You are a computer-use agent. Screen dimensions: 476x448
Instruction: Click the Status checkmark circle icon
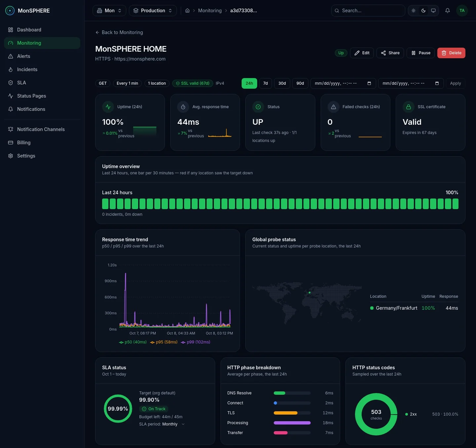click(258, 107)
